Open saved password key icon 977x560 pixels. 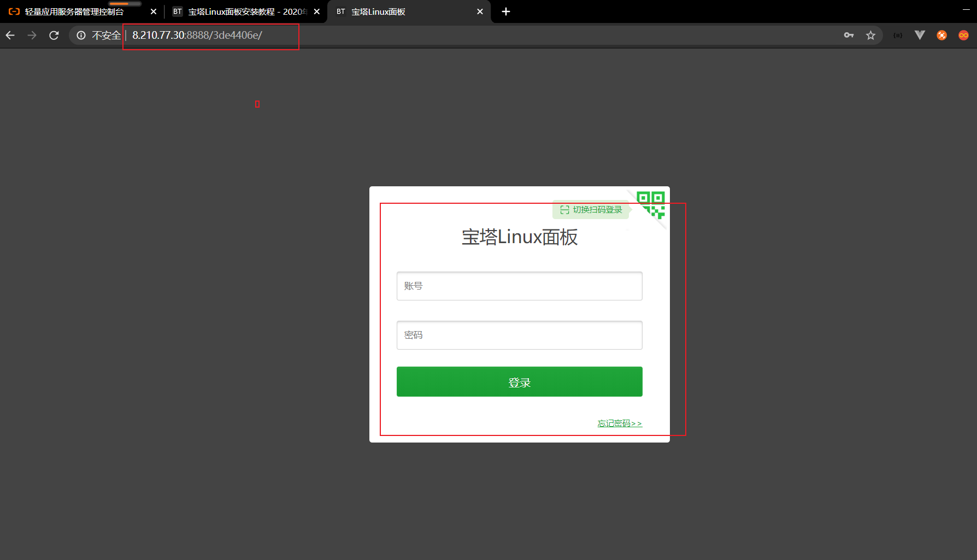coord(849,36)
